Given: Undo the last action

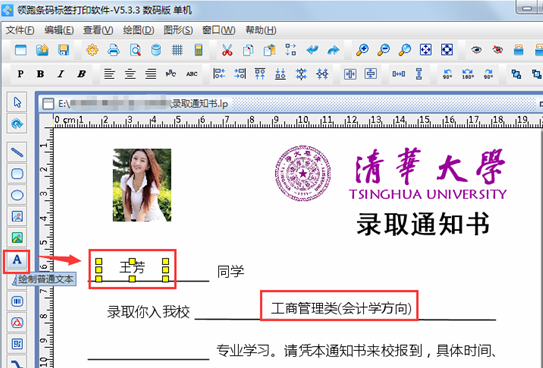Looking at the screenshot, I should pyautogui.click(x=312, y=50).
